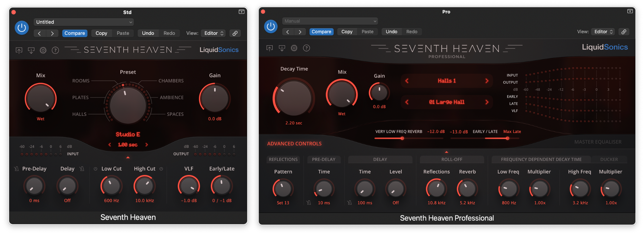Image resolution: width=644 pixels, height=233 pixels.
Task: Click the settings gear in Std plugin
Action: tap(43, 50)
